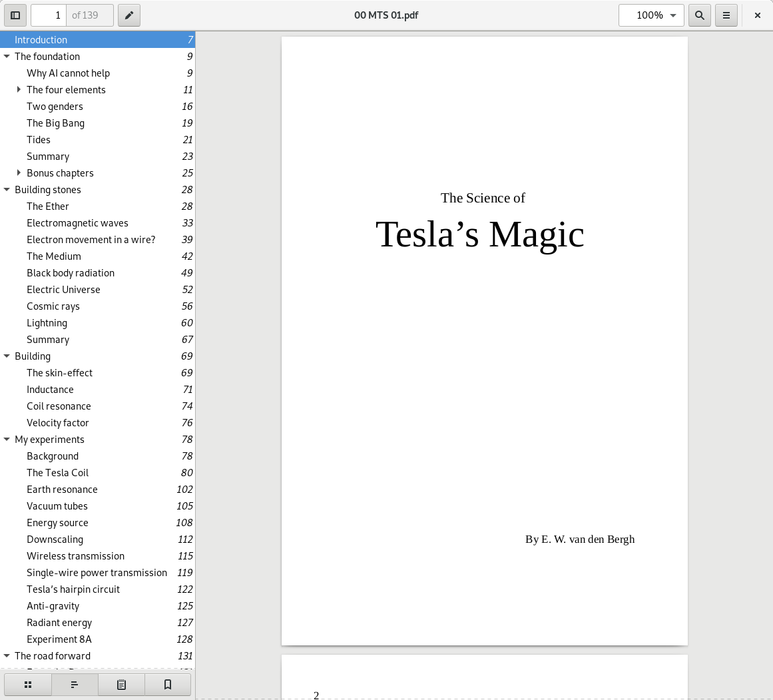
Task: Open the Lightning outline entry
Action: pyautogui.click(x=98, y=322)
